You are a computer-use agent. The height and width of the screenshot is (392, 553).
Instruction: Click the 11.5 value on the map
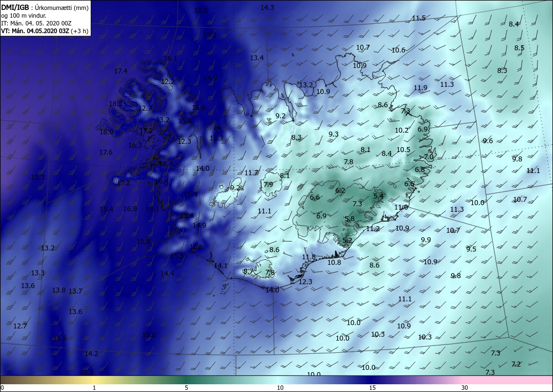[x=419, y=18]
